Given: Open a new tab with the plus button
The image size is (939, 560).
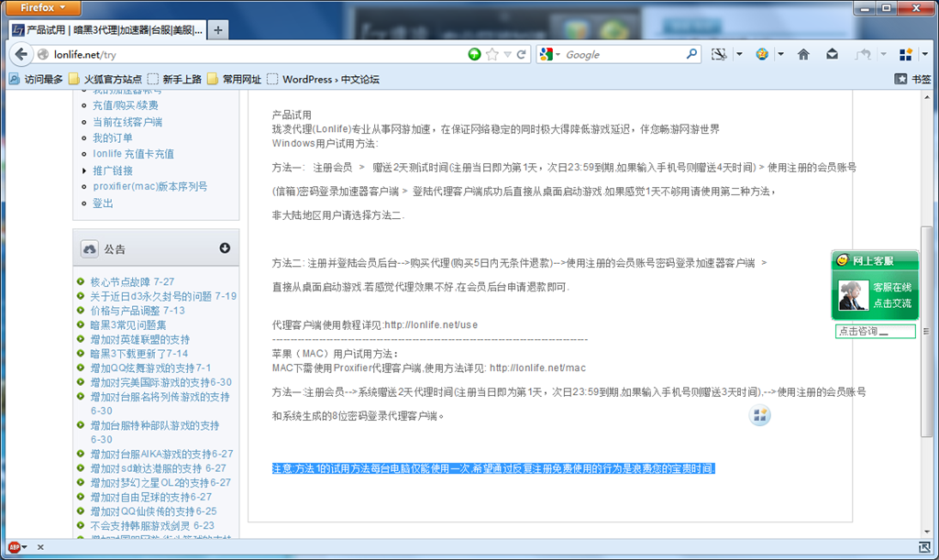Looking at the screenshot, I should coord(218,30).
